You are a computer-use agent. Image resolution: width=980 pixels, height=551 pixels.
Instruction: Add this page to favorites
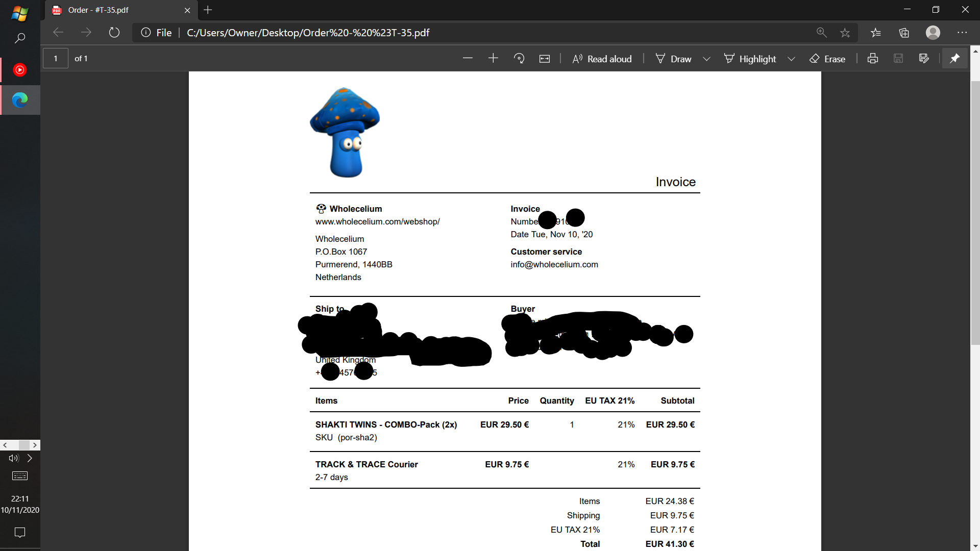[845, 33]
